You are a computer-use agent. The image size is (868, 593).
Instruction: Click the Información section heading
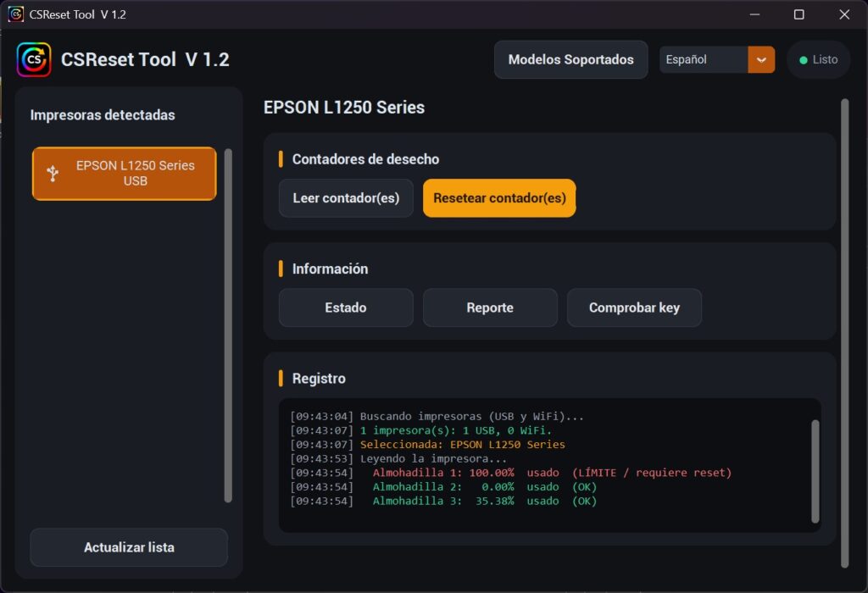coord(330,269)
